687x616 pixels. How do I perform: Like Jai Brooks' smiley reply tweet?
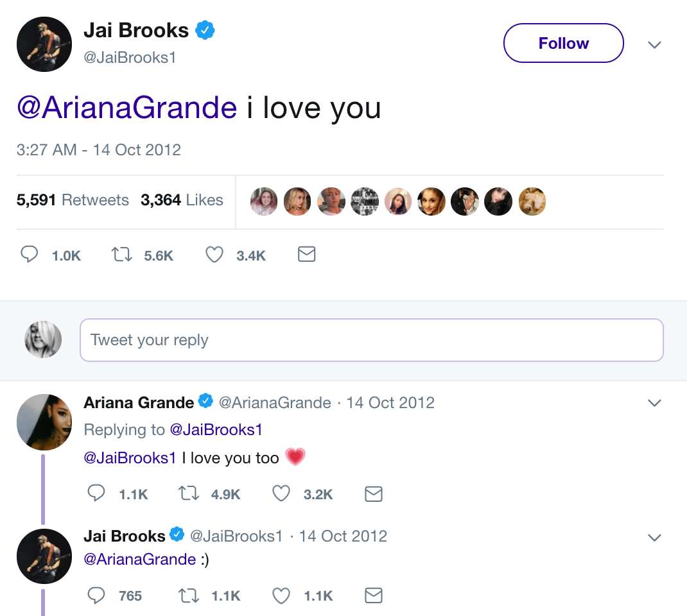click(x=281, y=596)
